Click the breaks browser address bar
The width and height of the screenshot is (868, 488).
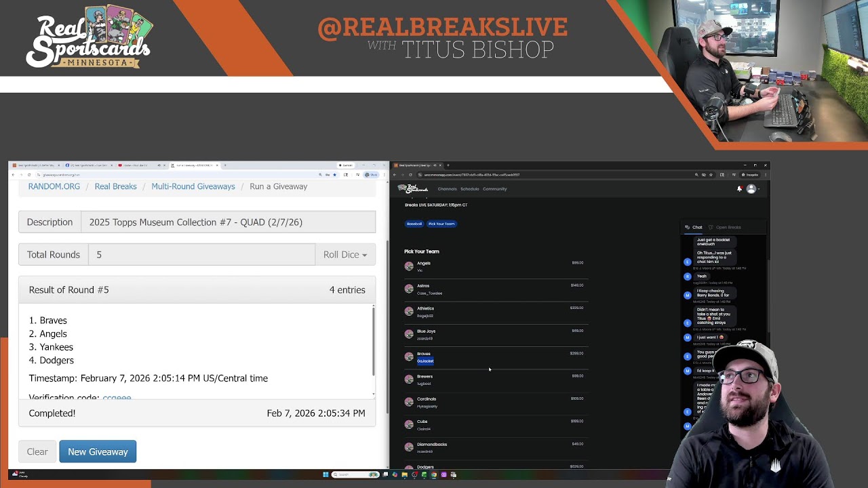click(566, 175)
